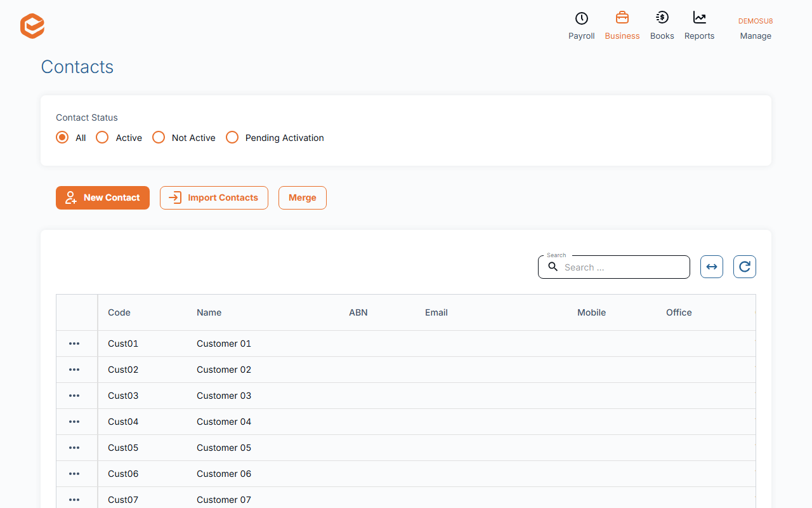The height and width of the screenshot is (508, 812).
Task: Select the Active contact status radio
Action: click(x=102, y=137)
